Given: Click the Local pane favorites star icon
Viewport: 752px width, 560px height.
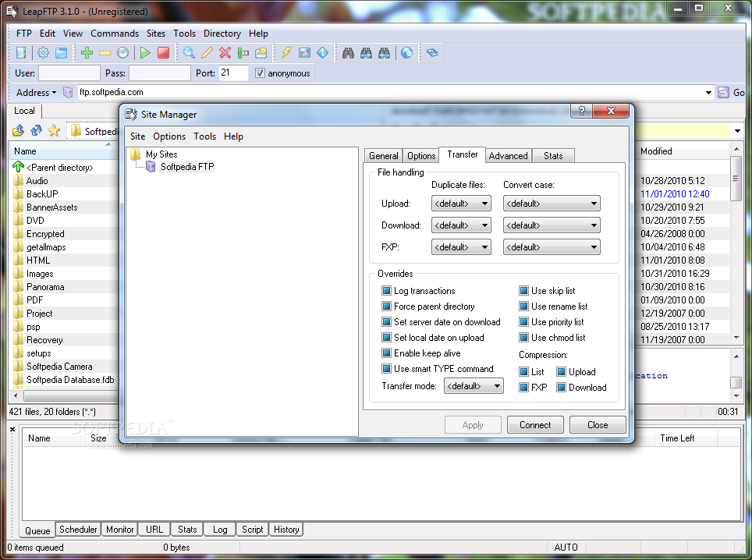Looking at the screenshot, I should pos(54,130).
